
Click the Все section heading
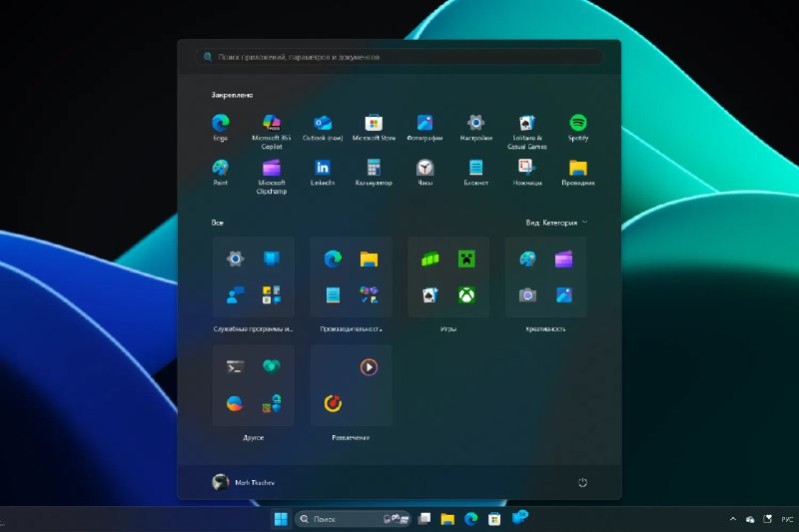pos(217,223)
